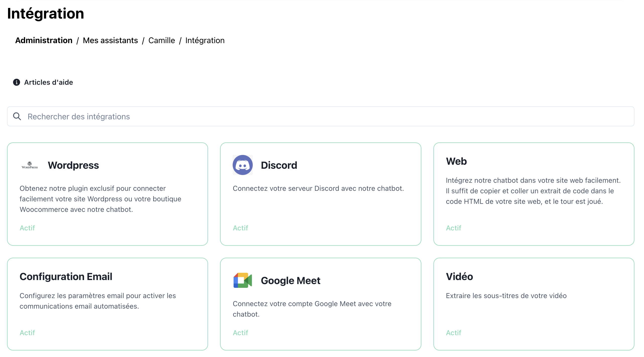Click the magnifying glass search icon
The height and width of the screenshot is (357, 644).
17,116
